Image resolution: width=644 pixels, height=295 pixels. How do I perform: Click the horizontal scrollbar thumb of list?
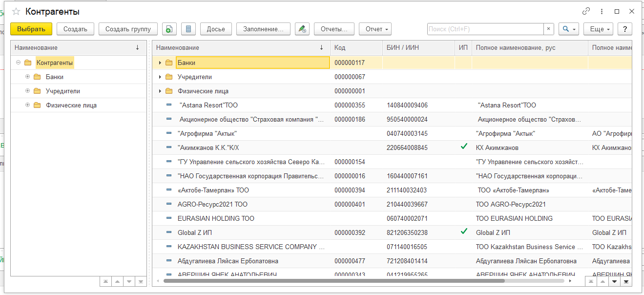coord(333,281)
